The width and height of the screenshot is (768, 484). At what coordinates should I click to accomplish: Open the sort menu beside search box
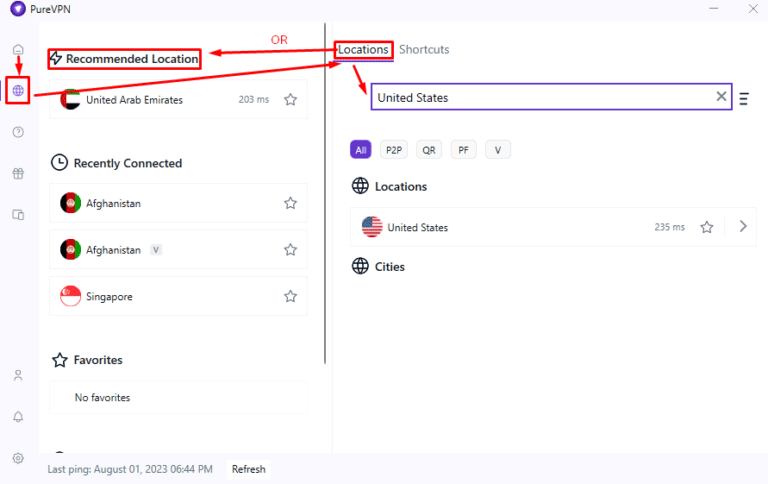744,98
